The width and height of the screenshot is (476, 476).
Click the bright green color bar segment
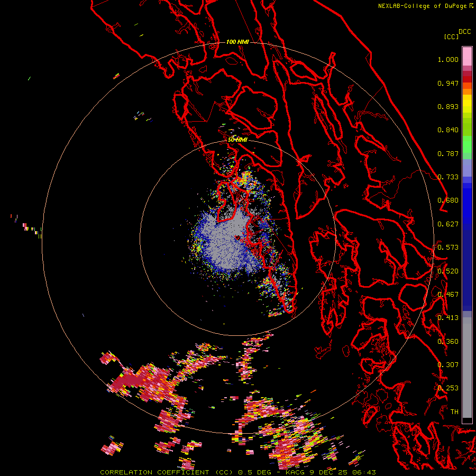[467, 144]
